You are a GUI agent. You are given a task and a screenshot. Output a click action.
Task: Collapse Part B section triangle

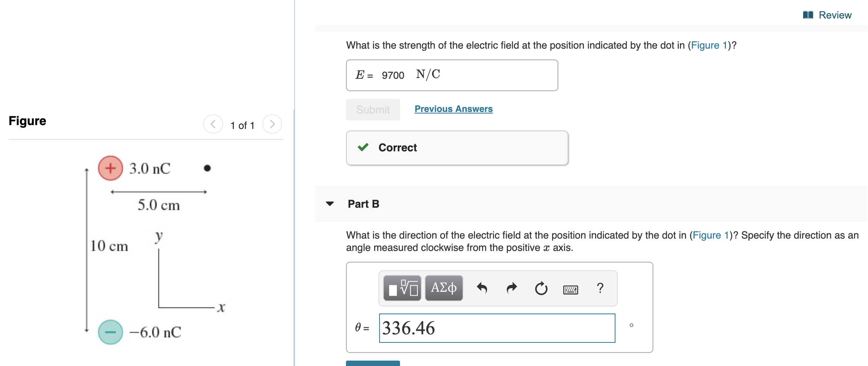(330, 204)
